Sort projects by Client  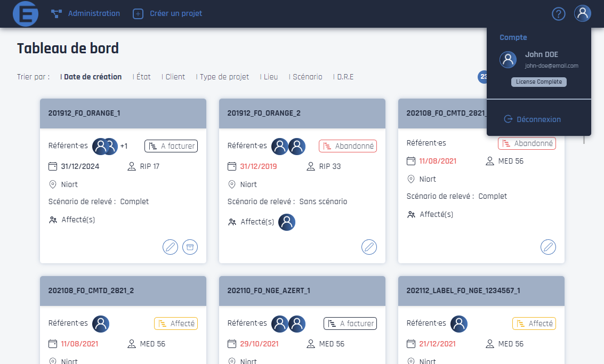point(175,77)
